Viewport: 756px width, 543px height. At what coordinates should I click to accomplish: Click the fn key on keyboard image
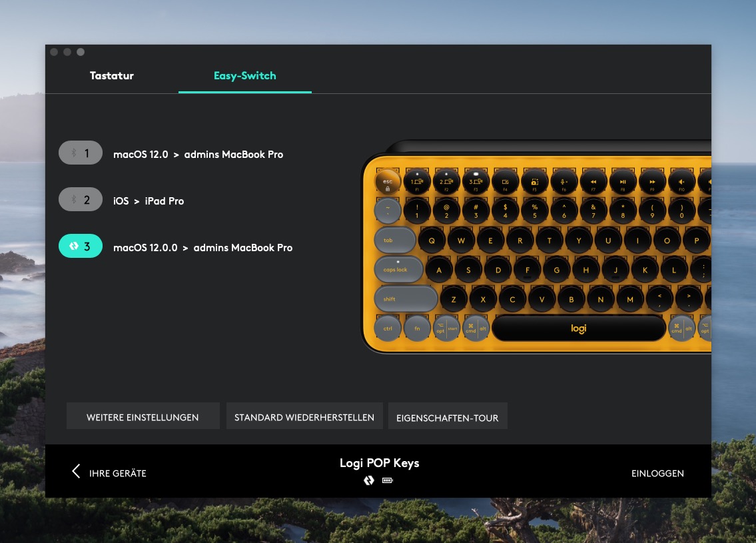417,328
